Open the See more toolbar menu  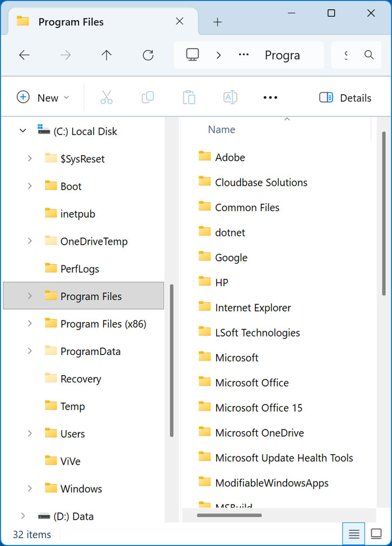click(270, 97)
